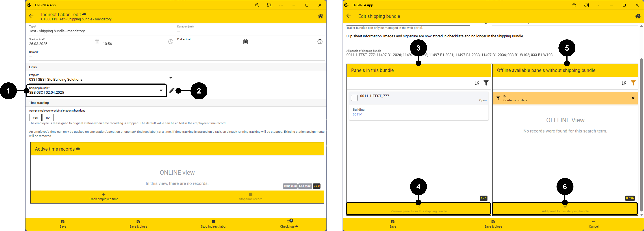The height and width of the screenshot is (231, 644).
Task: Select no for assign employee to station
Action: coord(48,118)
